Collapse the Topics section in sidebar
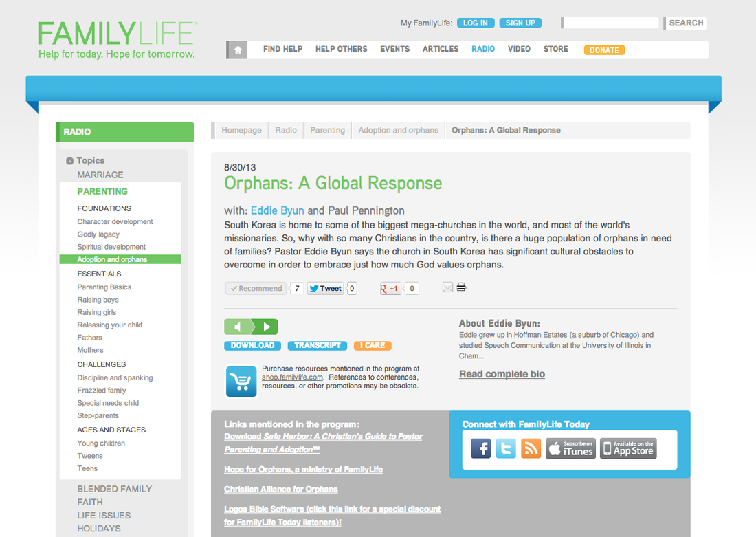Screen dimensions: 756x537 [69, 161]
